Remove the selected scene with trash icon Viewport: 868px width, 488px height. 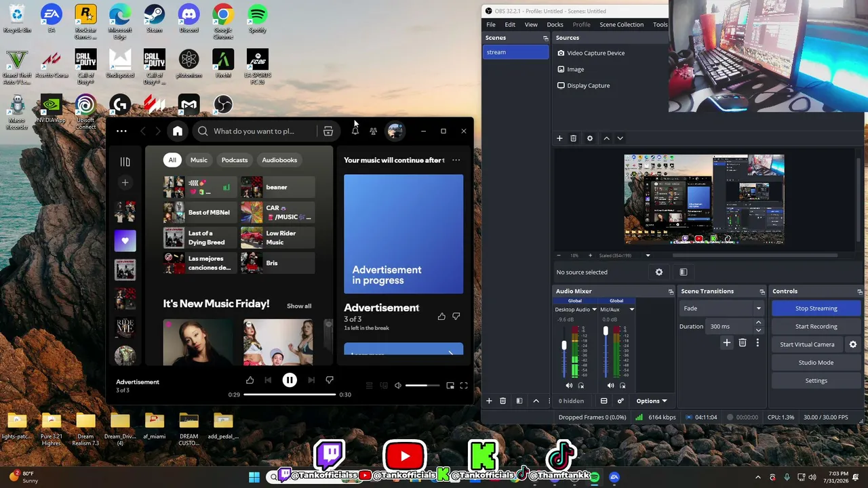[502, 401]
